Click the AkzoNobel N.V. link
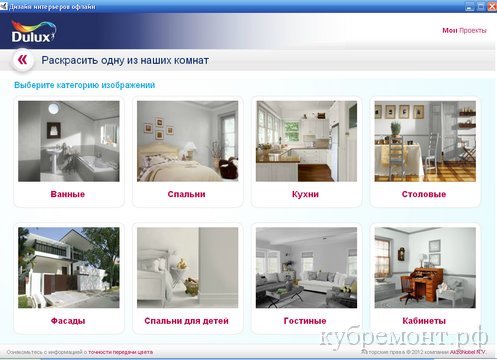Viewport: 497px width, 360px height. pos(468,352)
